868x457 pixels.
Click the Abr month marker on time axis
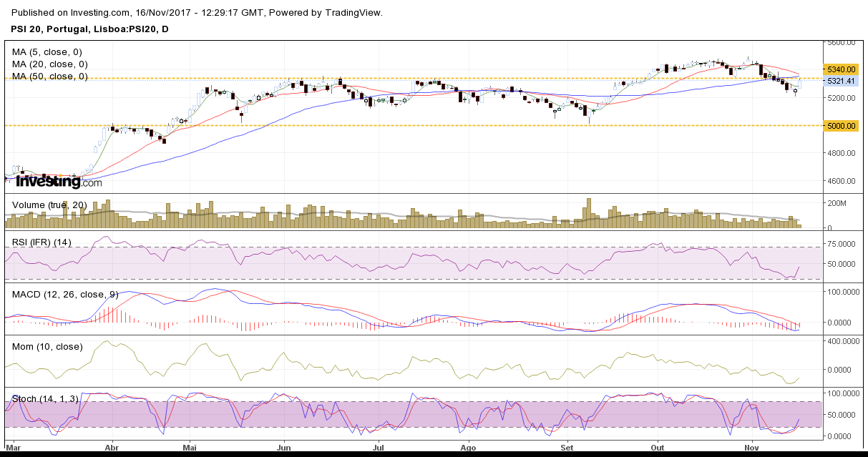click(112, 447)
